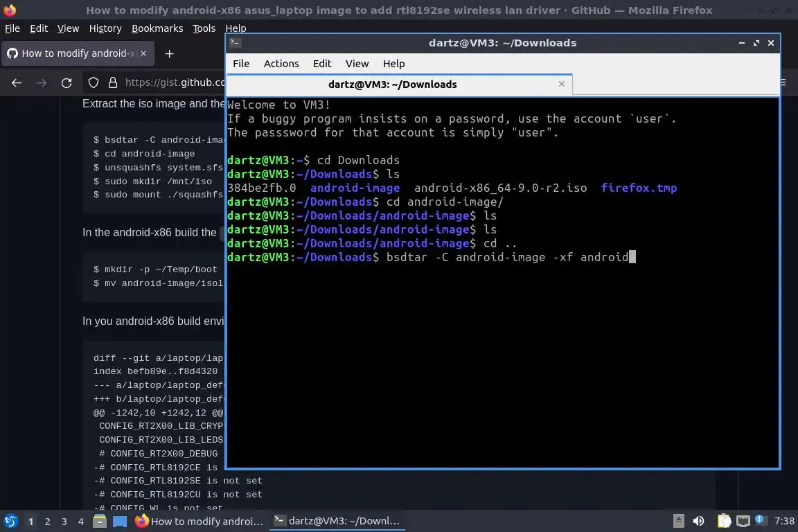Open Firefox File menu
The width and height of the screenshot is (798, 532).
click(12, 28)
